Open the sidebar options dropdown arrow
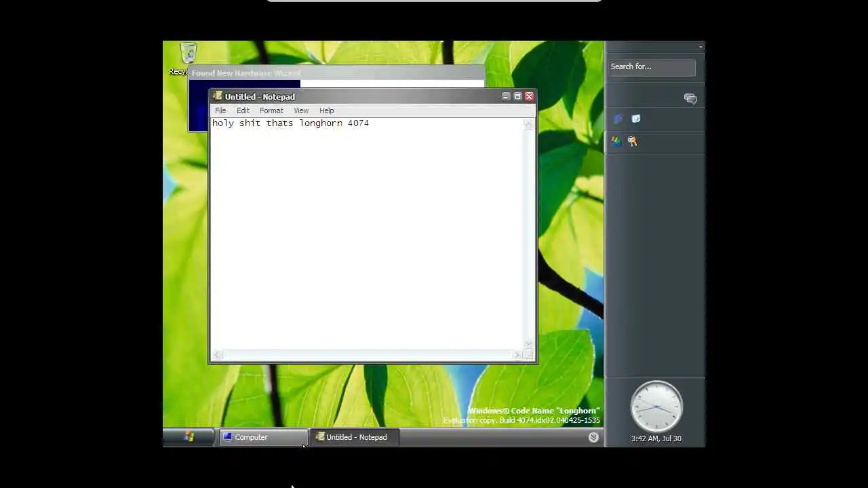This screenshot has width=868, height=488. click(x=701, y=47)
